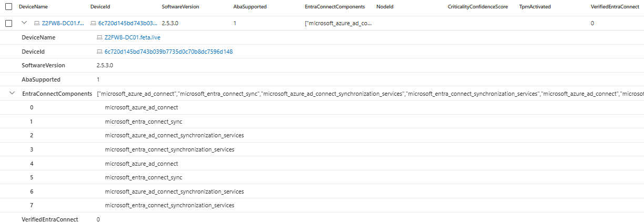Open the truncated 6c720d145bd743b03... DeviceId link
Image resolution: width=644 pixels, height=222 pixels.
point(128,24)
